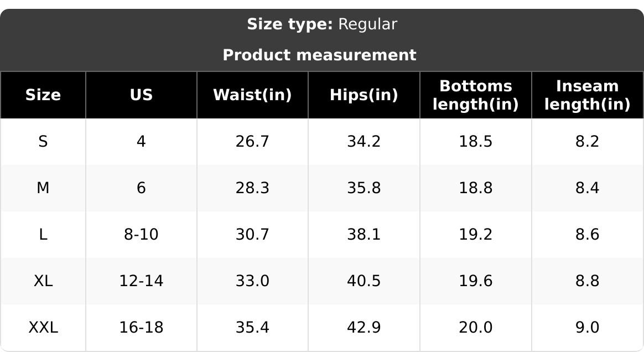Click the Inseam length(in) header
The image size is (644, 352).
[x=587, y=95]
